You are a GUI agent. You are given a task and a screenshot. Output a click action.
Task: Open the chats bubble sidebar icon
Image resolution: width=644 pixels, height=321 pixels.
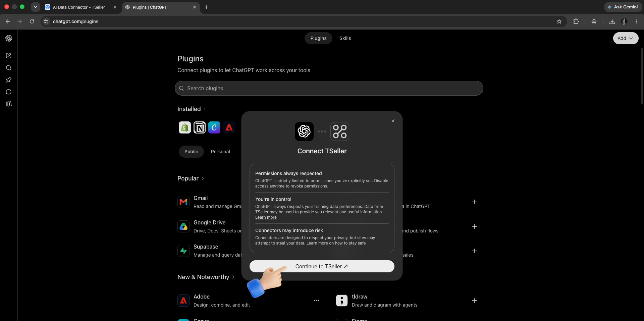[9, 92]
